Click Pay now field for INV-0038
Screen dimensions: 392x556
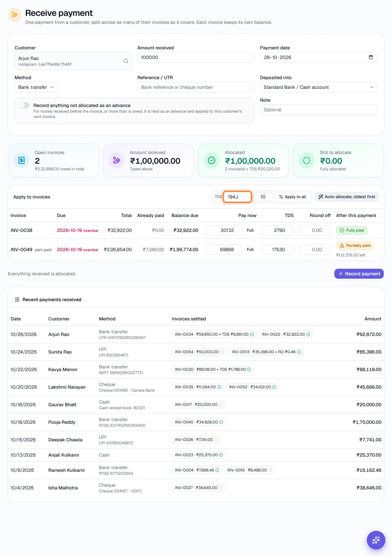click(224, 230)
